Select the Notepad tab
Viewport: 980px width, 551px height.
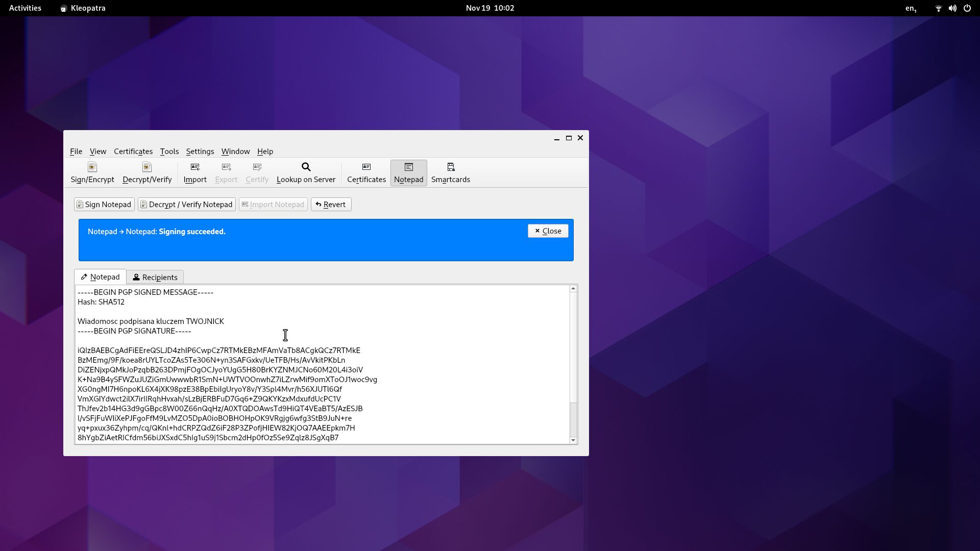pos(100,277)
